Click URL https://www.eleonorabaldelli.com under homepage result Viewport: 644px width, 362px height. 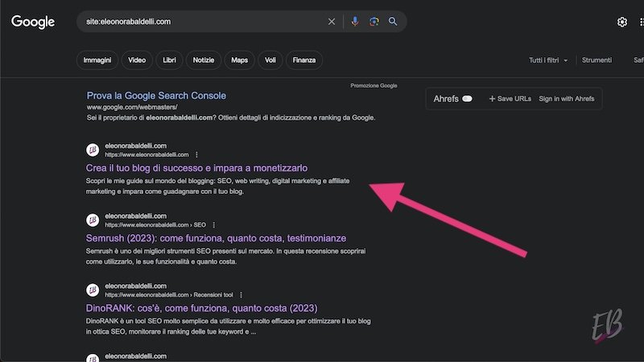tap(147, 154)
